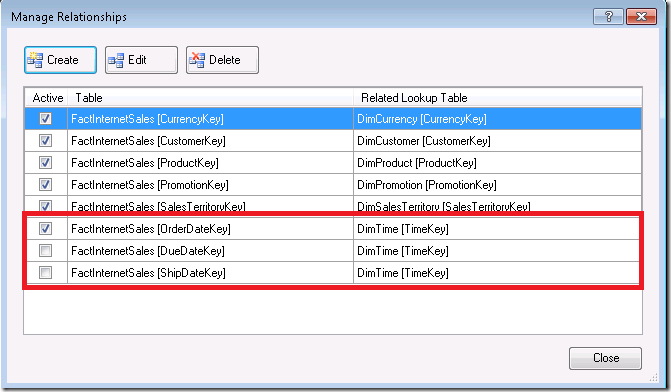This screenshot has width=671, height=392.
Task: Click the Delete relationship button
Action: [x=222, y=60]
